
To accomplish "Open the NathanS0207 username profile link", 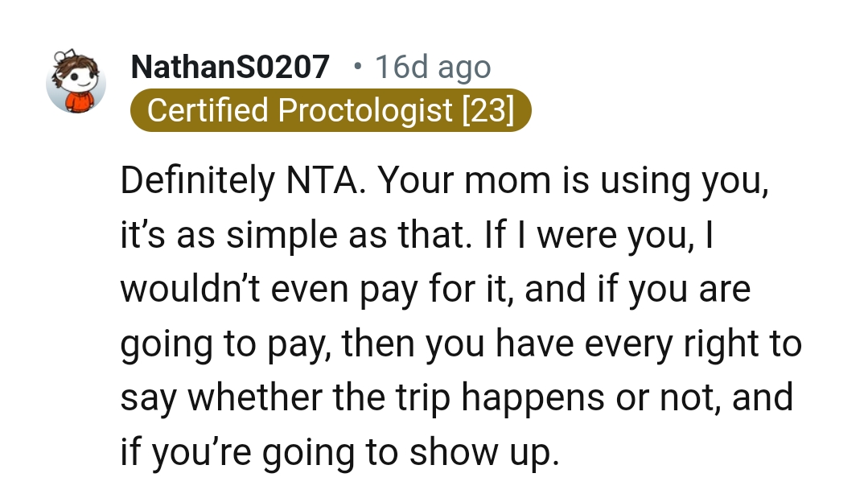I will [x=230, y=68].
